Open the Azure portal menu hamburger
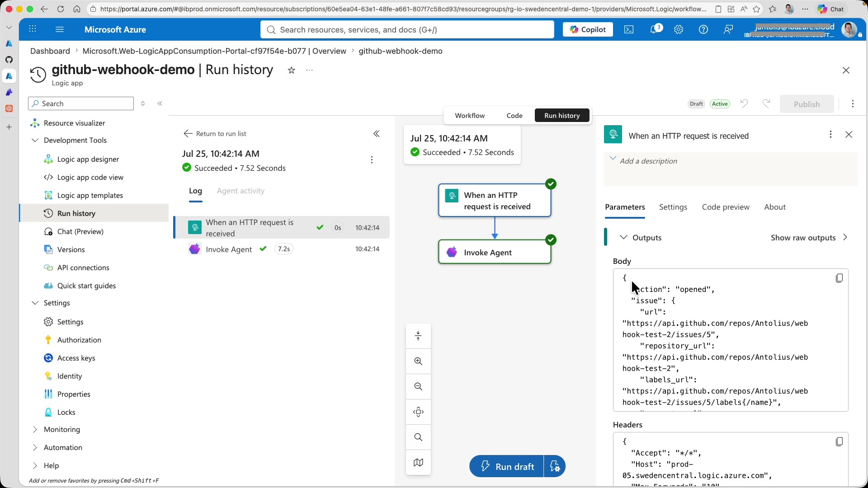 coord(59,29)
